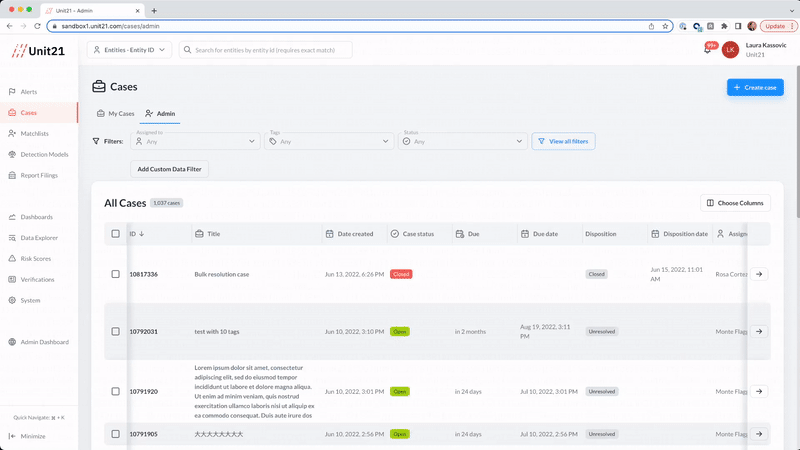This screenshot has height=450, width=800.
Task: Open Entities - Entity ID dropdown
Action: (130, 50)
